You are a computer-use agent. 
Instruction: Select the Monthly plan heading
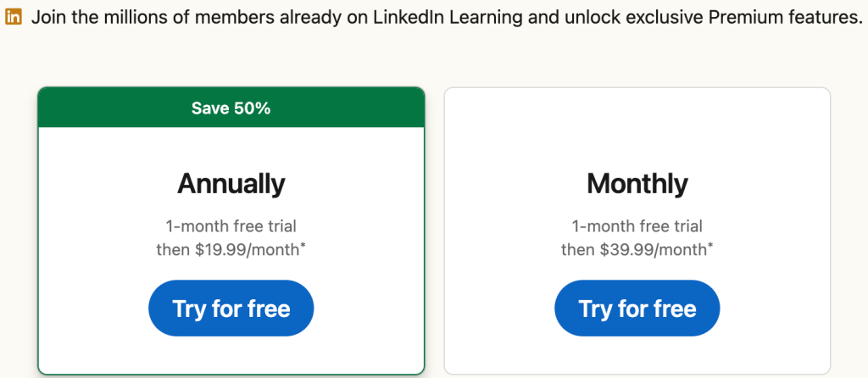pos(637,184)
